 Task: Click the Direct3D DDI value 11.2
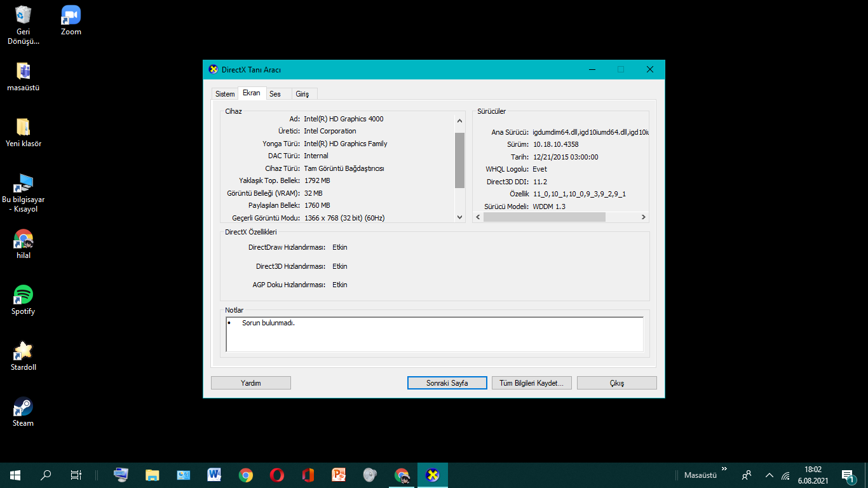539,182
